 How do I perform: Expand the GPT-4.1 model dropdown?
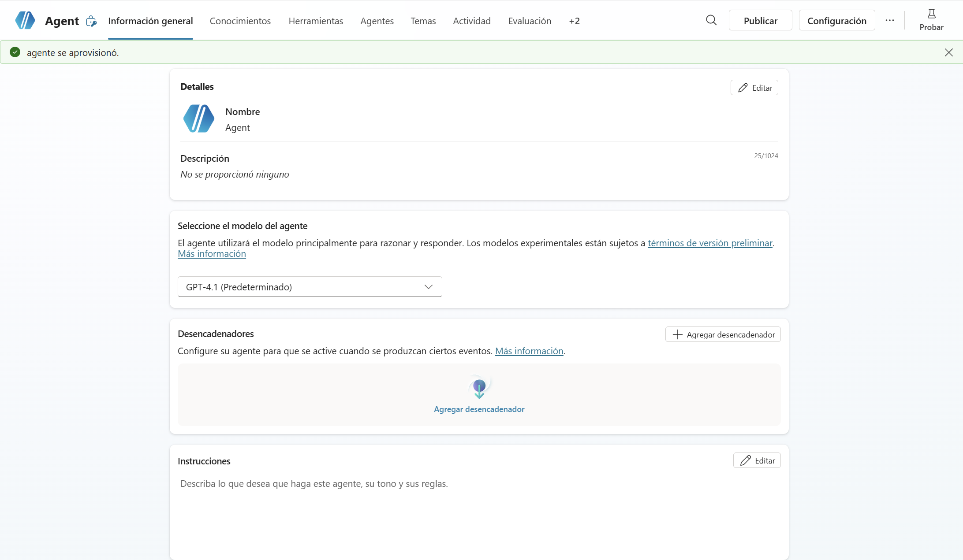click(310, 287)
